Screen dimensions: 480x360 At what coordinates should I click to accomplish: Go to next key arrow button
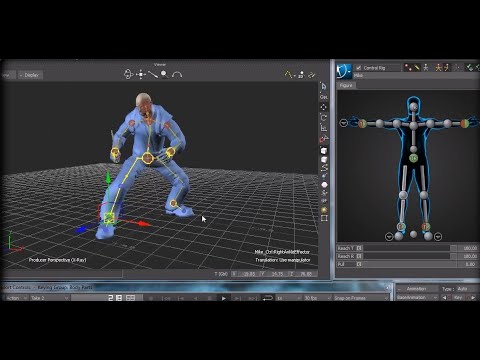(x=473, y=297)
